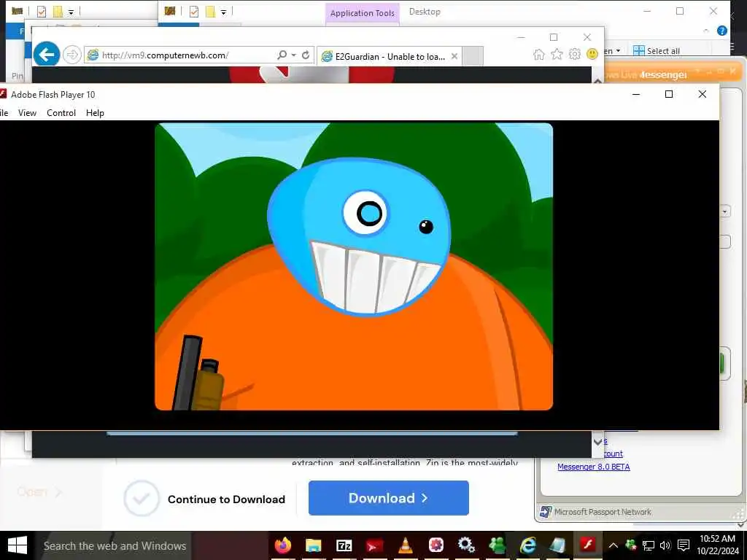Open File Explorer from the taskbar
Viewport: 747px width, 560px height.
(313, 545)
